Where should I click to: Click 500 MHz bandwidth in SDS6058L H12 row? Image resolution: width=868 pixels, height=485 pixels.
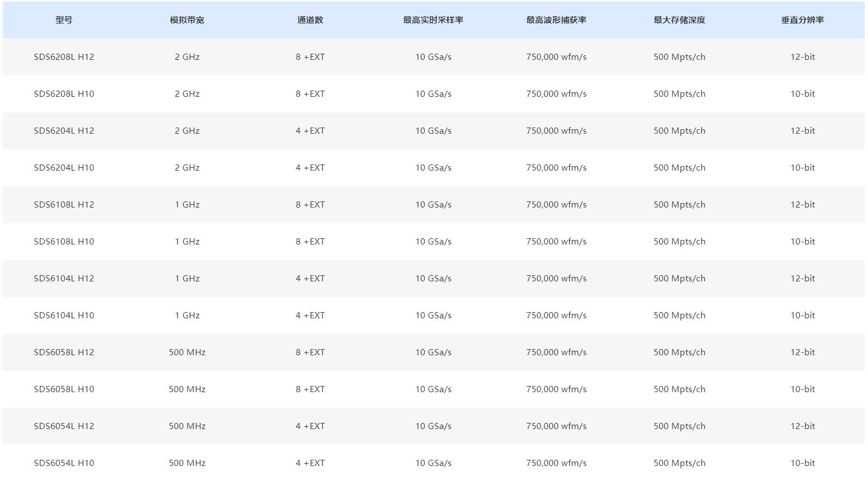coord(187,352)
